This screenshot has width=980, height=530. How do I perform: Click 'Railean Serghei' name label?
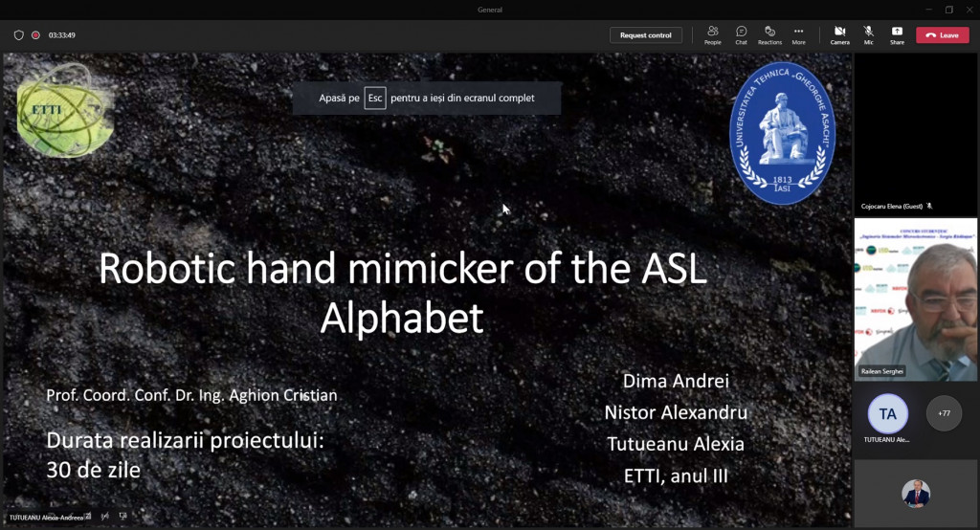pos(881,371)
